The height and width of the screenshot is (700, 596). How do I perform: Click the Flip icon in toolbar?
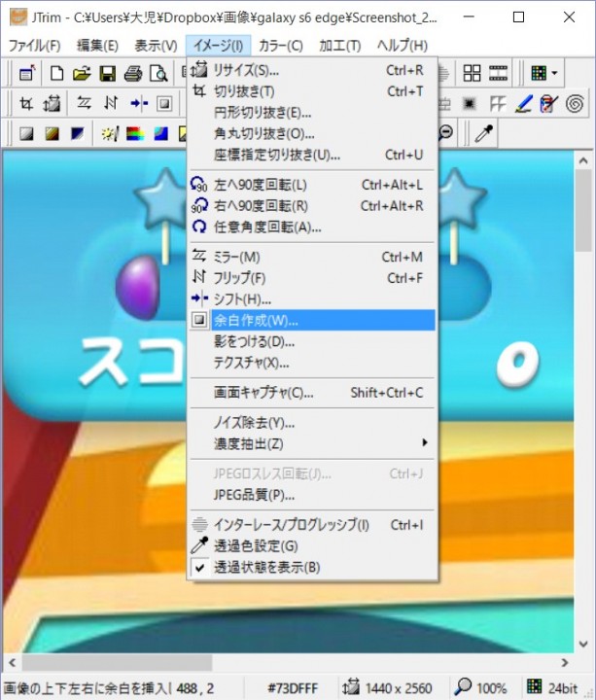[111, 104]
